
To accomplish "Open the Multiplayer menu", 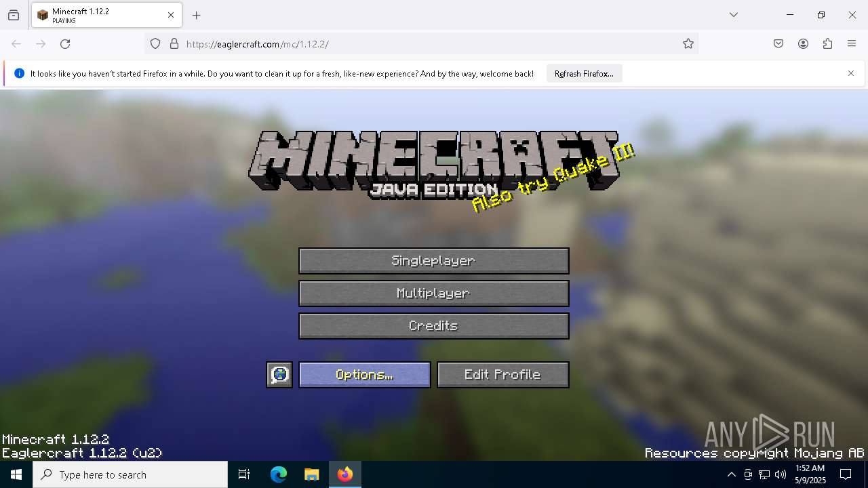I will pos(434,293).
